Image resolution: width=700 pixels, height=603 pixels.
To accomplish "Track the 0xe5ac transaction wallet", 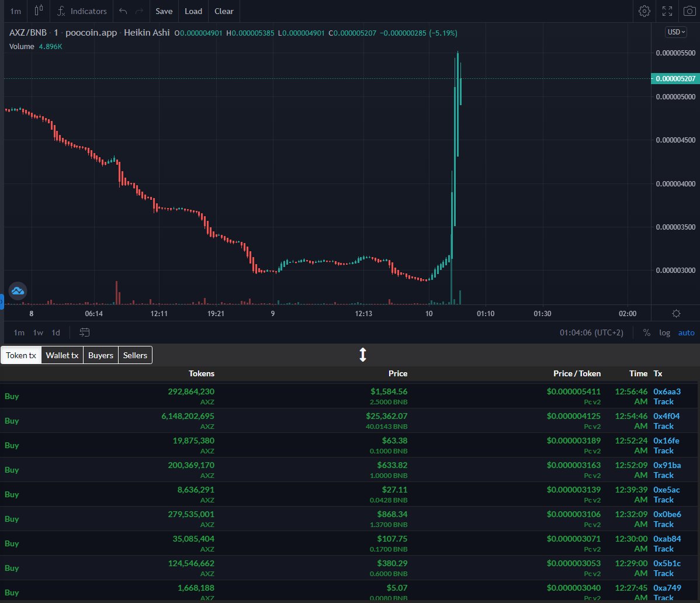I will [663, 500].
